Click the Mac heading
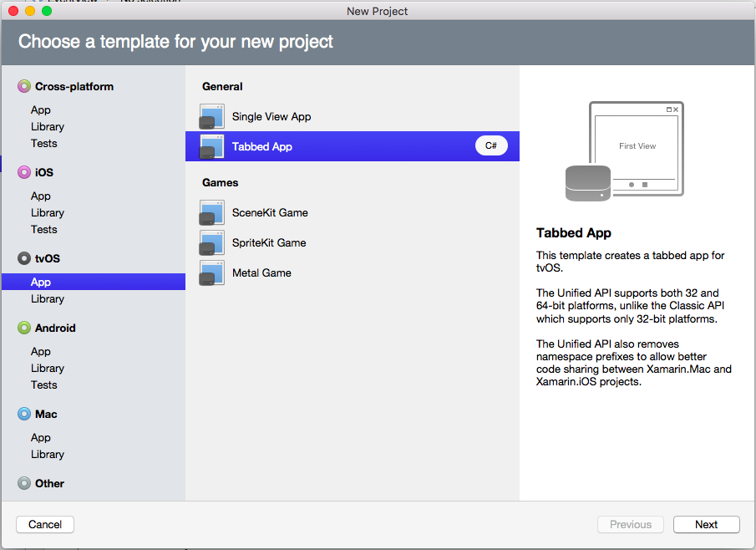This screenshot has width=756, height=550. (x=46, y=414)
